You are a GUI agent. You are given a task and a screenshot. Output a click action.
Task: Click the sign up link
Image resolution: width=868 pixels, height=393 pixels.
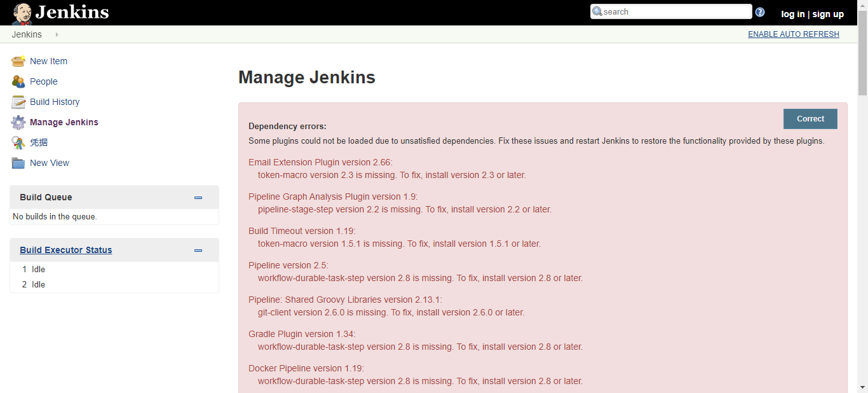coord(828,14)
